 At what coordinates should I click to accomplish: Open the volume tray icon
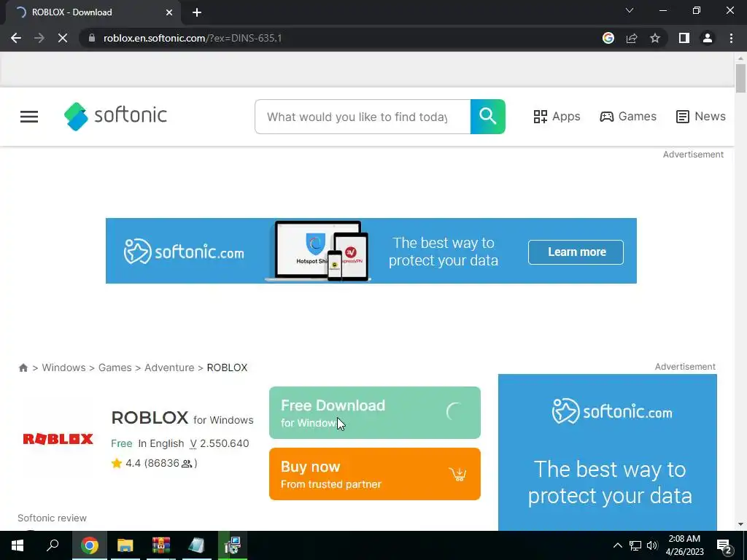[652, 545]
